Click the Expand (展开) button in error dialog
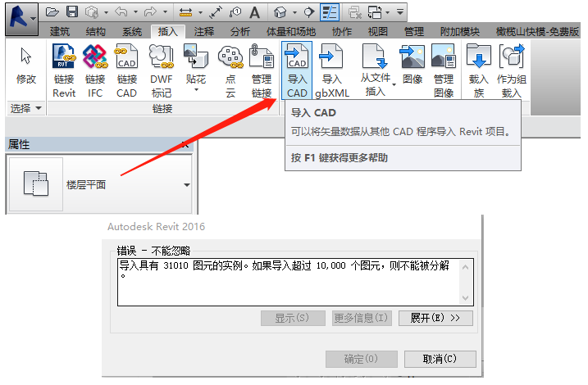The image size is (588, 385). pyautogui.click(x=435, y=319)
